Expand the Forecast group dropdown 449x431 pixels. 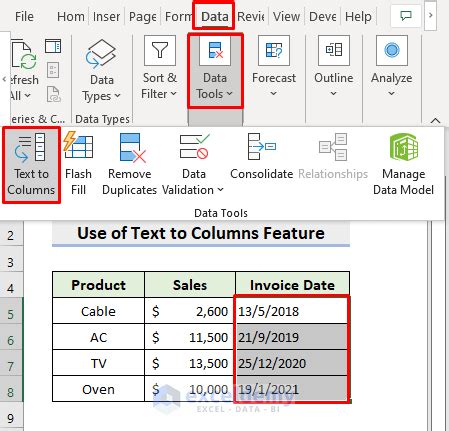point(274,67)
